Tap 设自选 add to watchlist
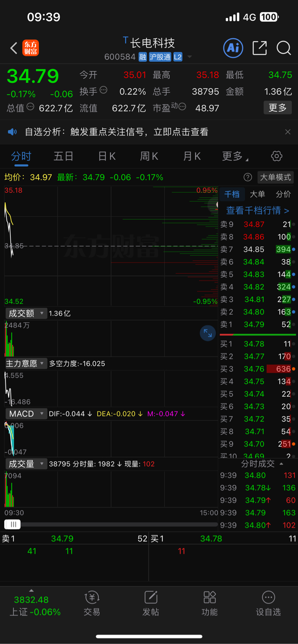 268,603
